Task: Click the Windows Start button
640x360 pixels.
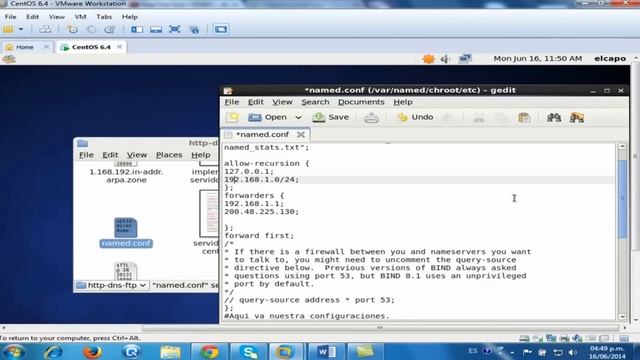Action: (14, 351)
